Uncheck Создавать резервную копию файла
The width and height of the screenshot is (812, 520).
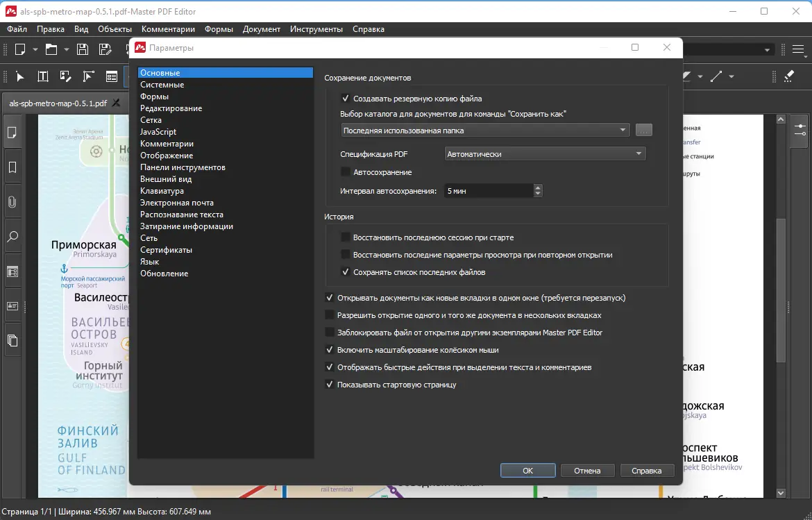[x=346, y=99]
